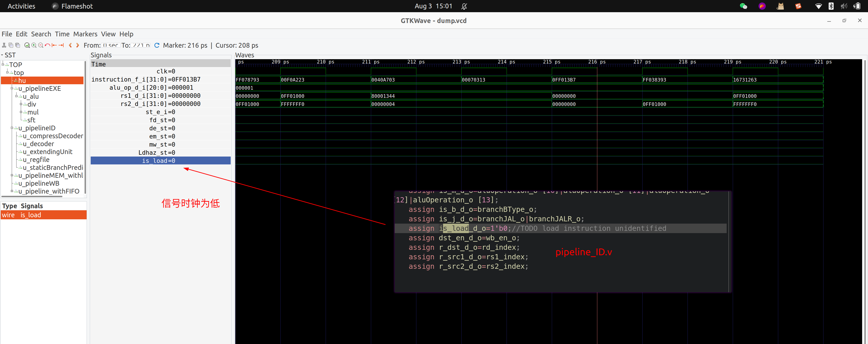This screenshot has width=868, height=344.
Task: Select the is_load wire in signal list
Action: (44, 215)
